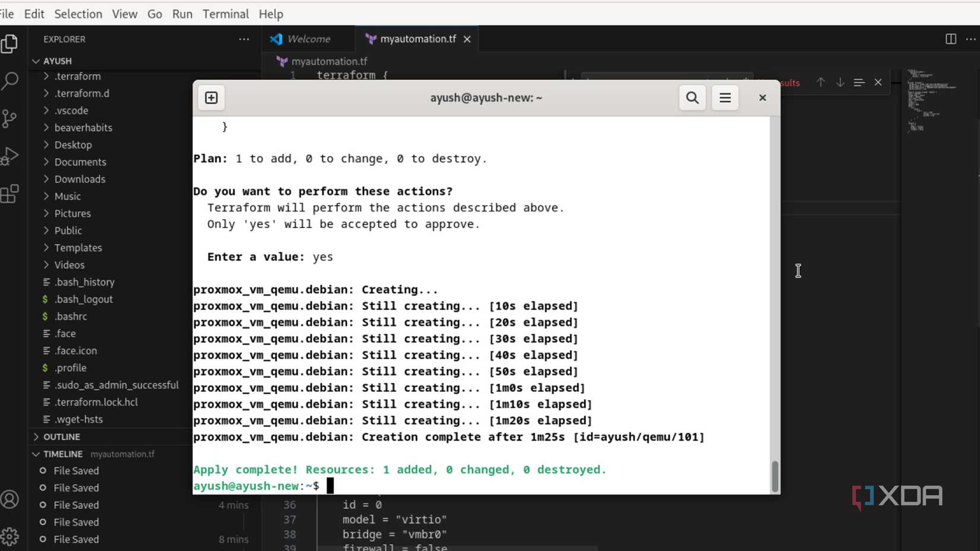This screenshot has height=551, width=980.
Task: Open a new terminal tab
Action: click(x=211, y=98)
